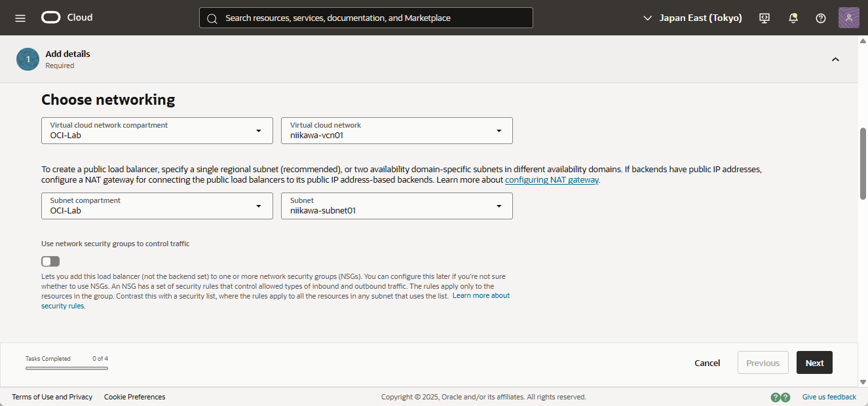Cancel the load balancer creation
Viewport: 868px width, 406px height.
pyautogui.click(x=707, y=363)
